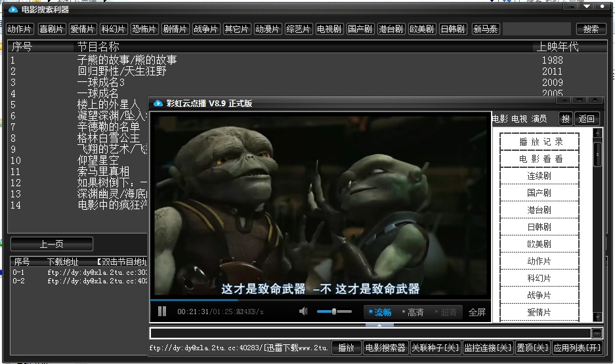Click 电影搜索利器 window cloud logo icon
The height and width of the screenshot is (364, 615).
pyautogui.click(x=13, y=9)
